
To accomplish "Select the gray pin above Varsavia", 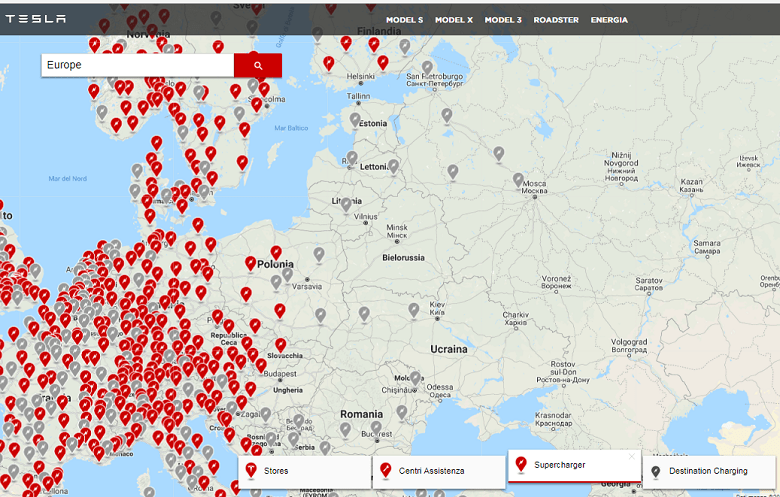I will tap(287, 274).
